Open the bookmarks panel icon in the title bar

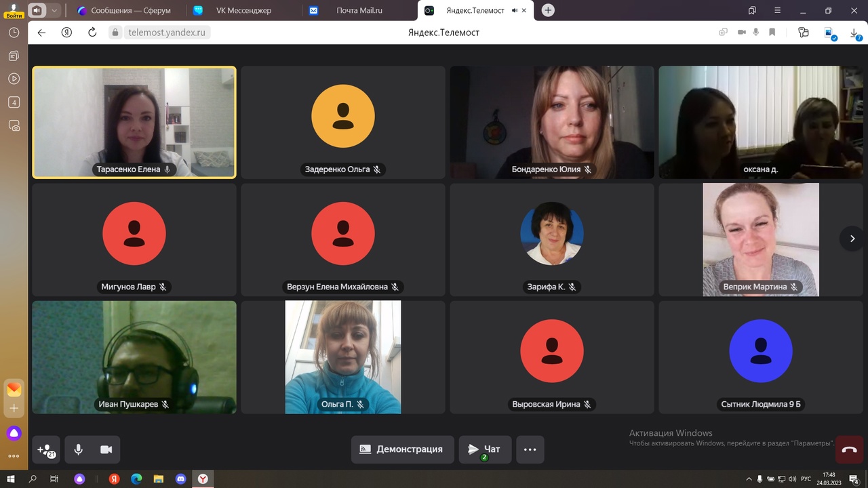(752, 10)
